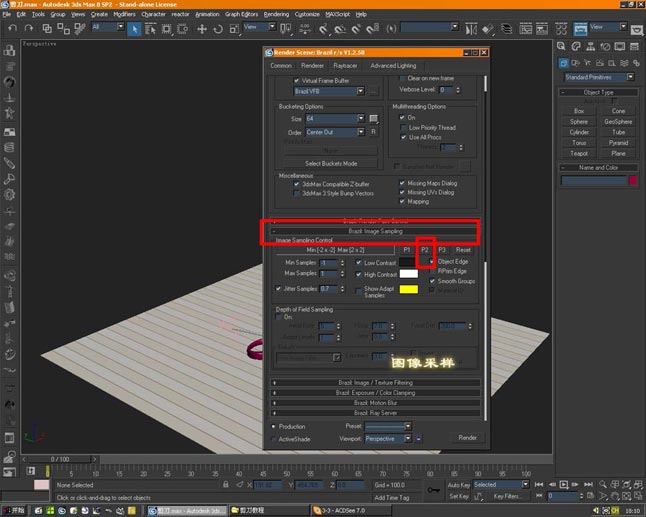Viewport: 646px width, 517px height.
Task: Select Lights category in Create panel
Action: (x=587, y=63)
